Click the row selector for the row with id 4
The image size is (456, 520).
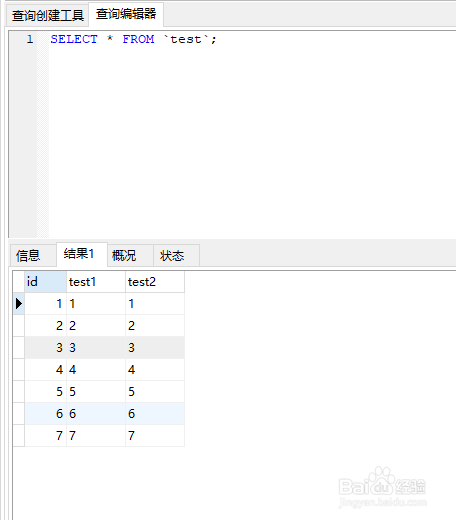pyautogui.click(x=19, y=370)
